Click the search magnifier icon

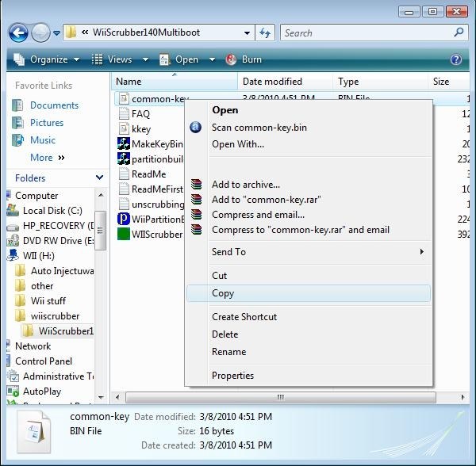[459, 32]
